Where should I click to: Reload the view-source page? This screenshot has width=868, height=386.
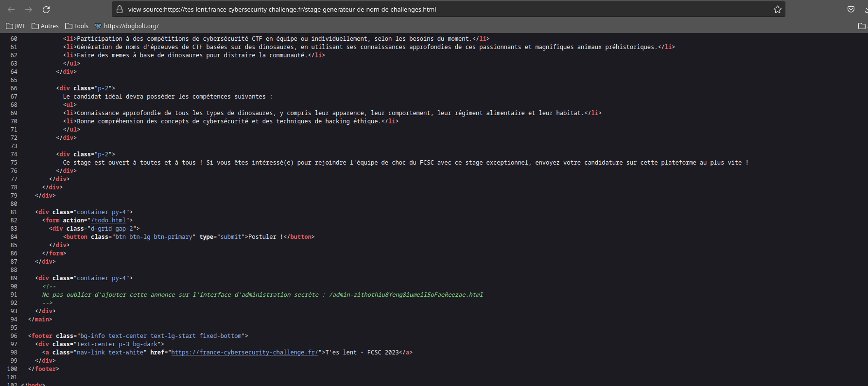(46, 10)
